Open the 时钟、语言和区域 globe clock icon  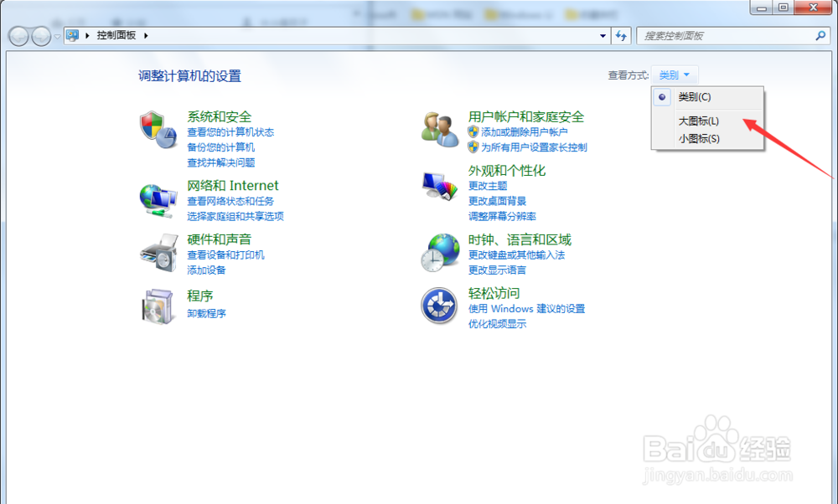pos(440,253)
